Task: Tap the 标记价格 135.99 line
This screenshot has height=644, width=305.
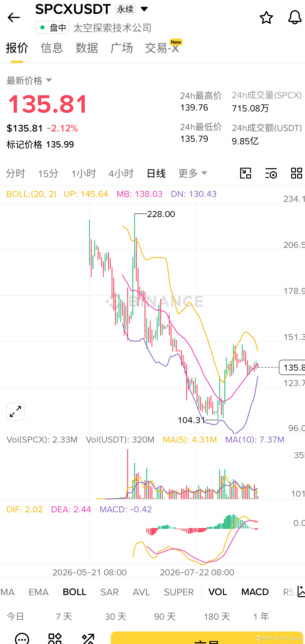Action: point(40,144)
